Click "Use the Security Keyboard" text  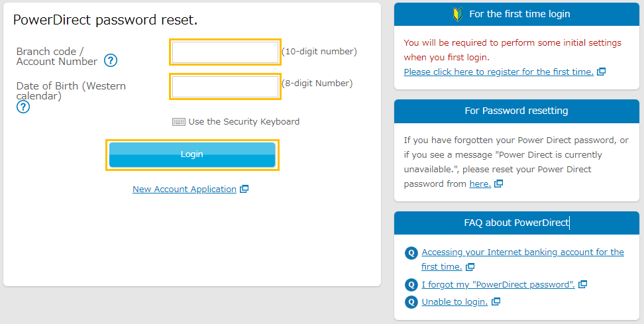pos(244,122)
